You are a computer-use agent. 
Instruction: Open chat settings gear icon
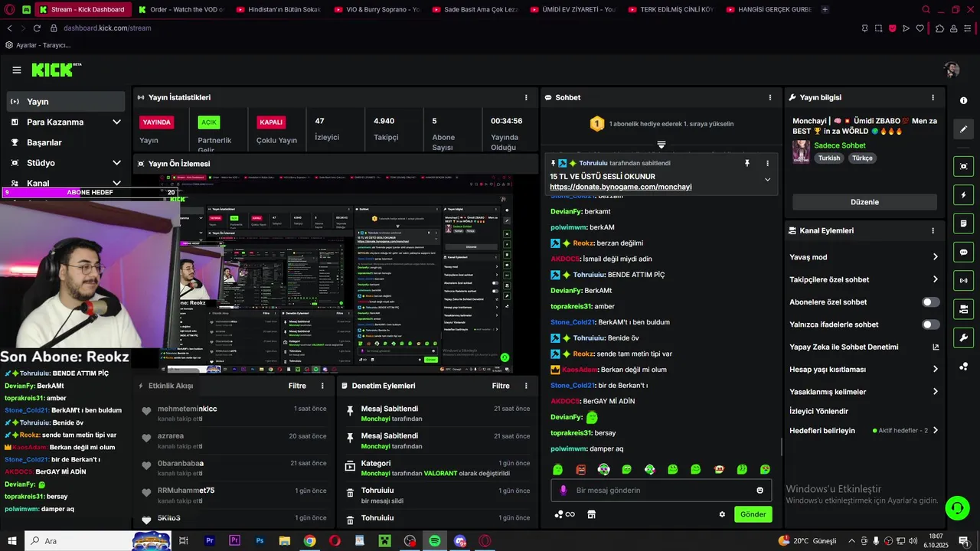tap(722, 514)
